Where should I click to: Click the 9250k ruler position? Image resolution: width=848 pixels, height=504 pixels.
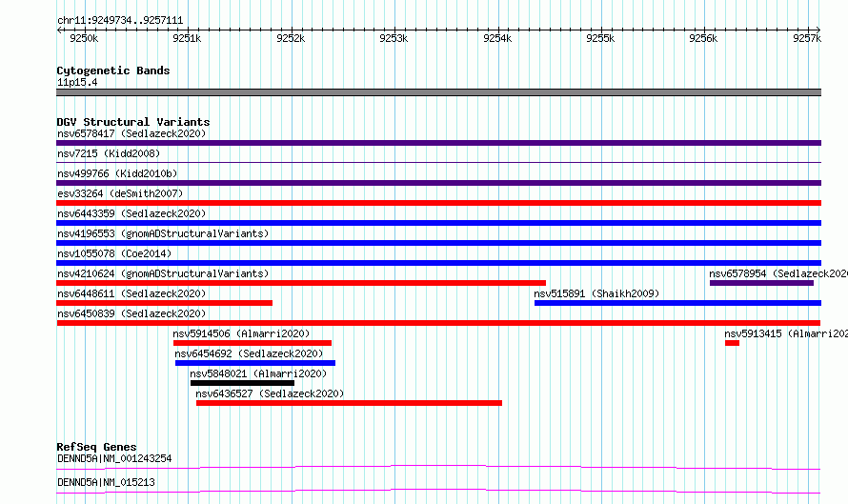[x=85, y=38]
